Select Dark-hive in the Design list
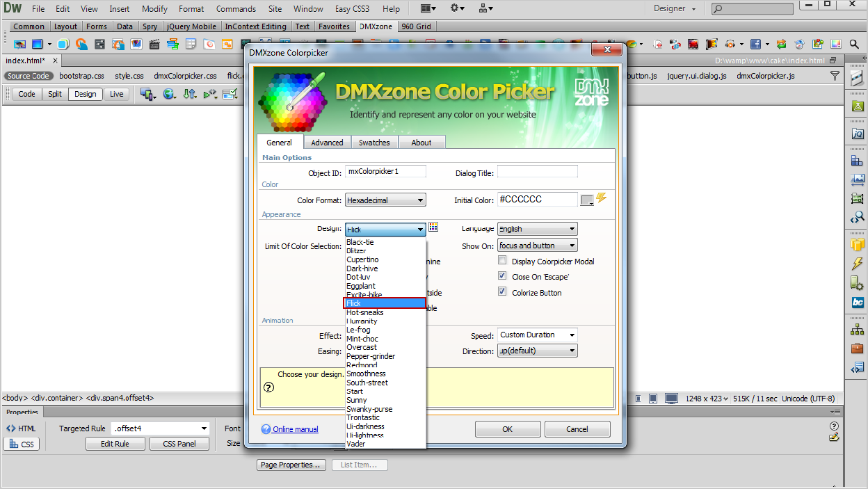Image resolution: width=868 pixels, height=489 pixels. [x=362, y=268]
